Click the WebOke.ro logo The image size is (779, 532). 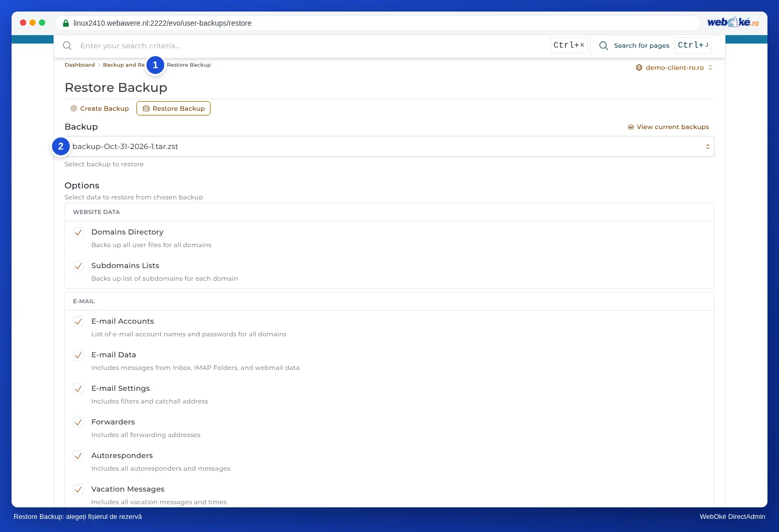pos(733,22)
